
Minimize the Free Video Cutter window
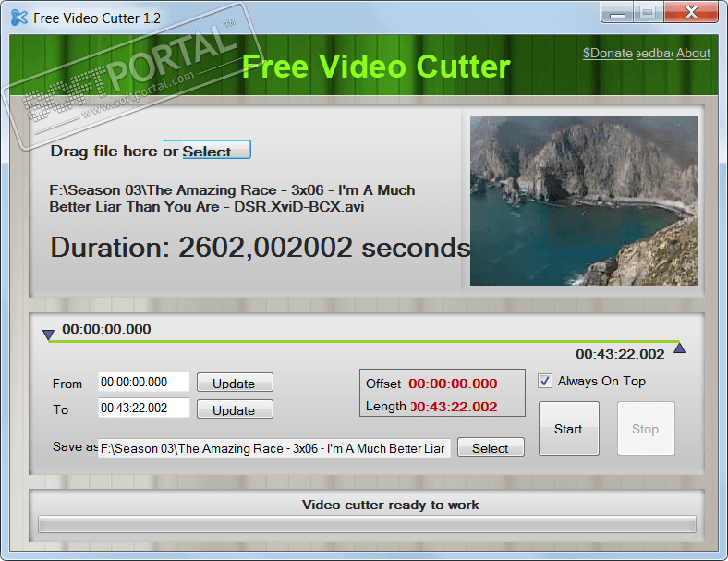coord(617,13)
